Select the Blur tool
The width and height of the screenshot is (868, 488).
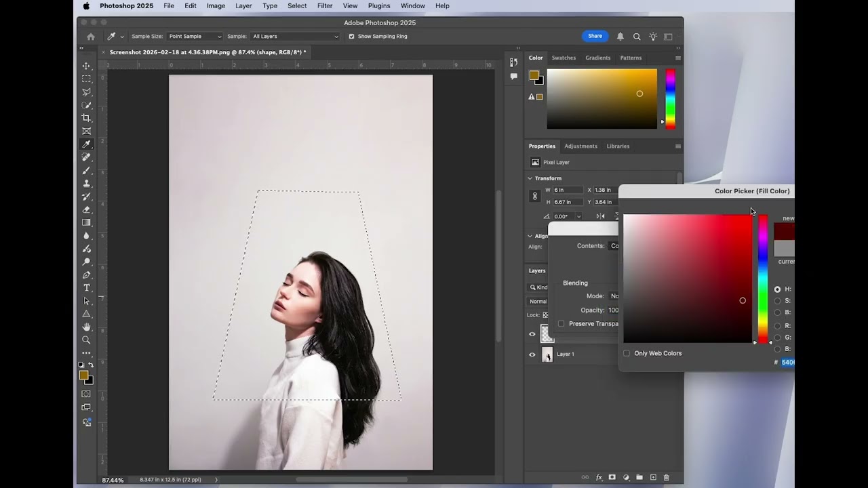(86, 235)
